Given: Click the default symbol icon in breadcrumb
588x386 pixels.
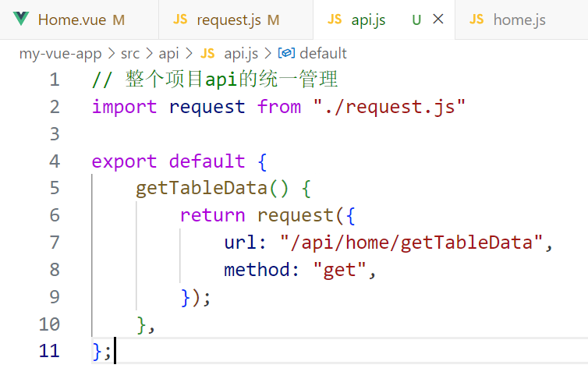Looking at the screenshot, I should [286, 53].
